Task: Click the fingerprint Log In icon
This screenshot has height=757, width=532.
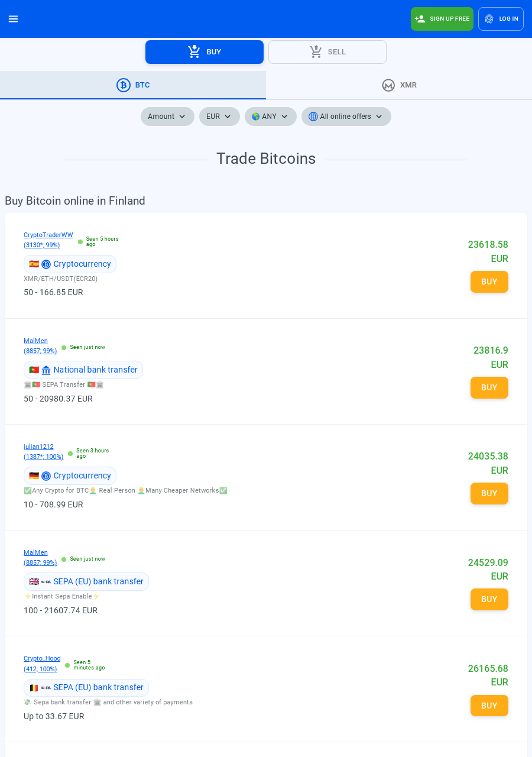Action: pos(489,19)
